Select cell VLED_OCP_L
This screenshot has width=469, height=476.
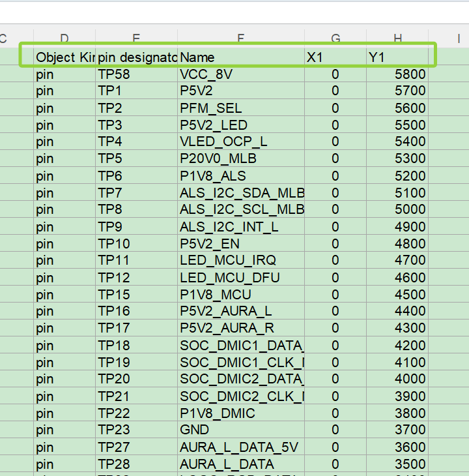[x=241, y=141]
